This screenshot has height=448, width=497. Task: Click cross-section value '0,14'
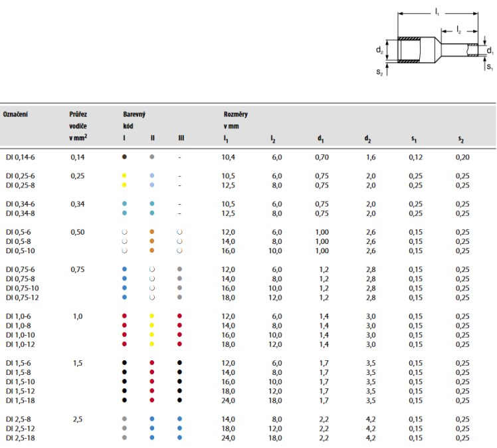tap(78, 158)
